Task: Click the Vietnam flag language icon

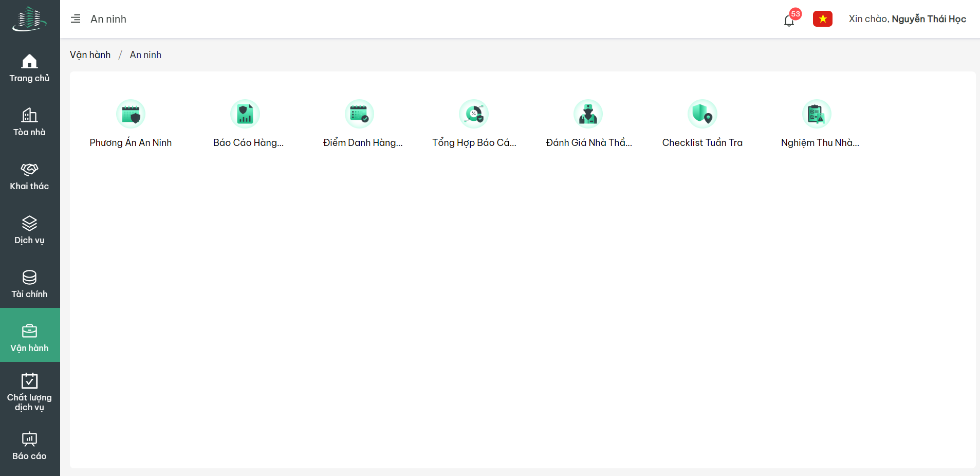Action: [823, 19]
